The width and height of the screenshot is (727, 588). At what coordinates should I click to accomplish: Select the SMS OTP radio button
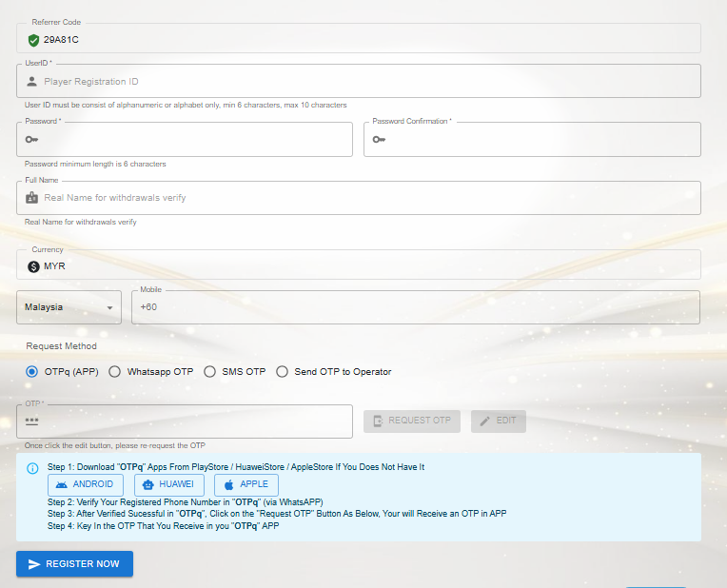[x=210, y=372]
